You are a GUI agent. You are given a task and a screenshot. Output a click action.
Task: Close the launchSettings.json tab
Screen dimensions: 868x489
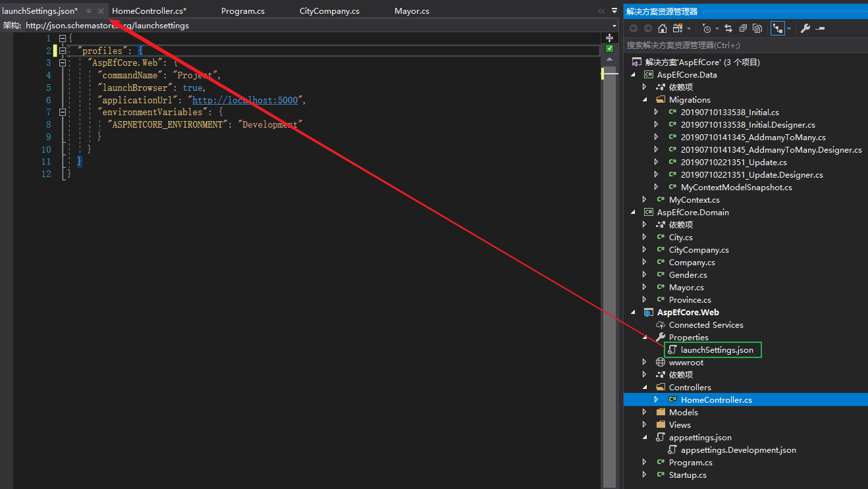point(100,11)
